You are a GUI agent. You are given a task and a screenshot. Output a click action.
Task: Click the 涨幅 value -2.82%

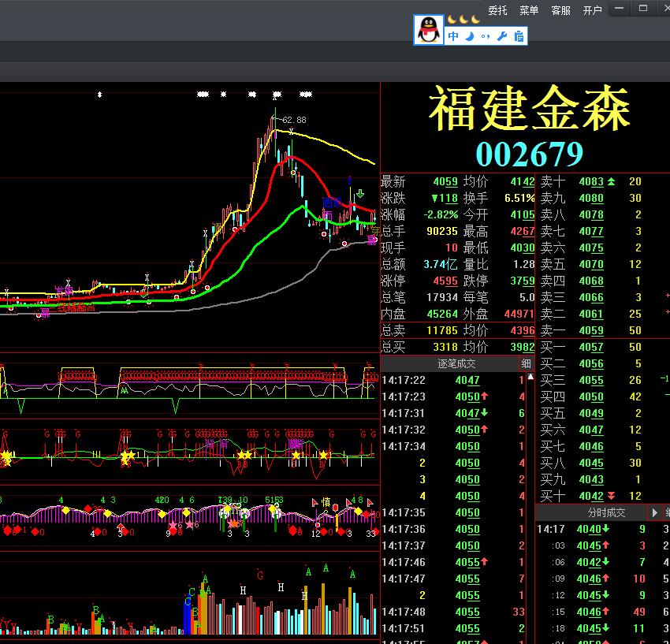click(441, 214)
